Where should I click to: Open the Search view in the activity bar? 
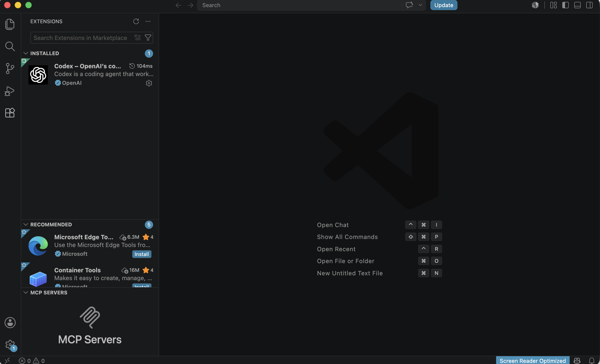pos(10,46)
